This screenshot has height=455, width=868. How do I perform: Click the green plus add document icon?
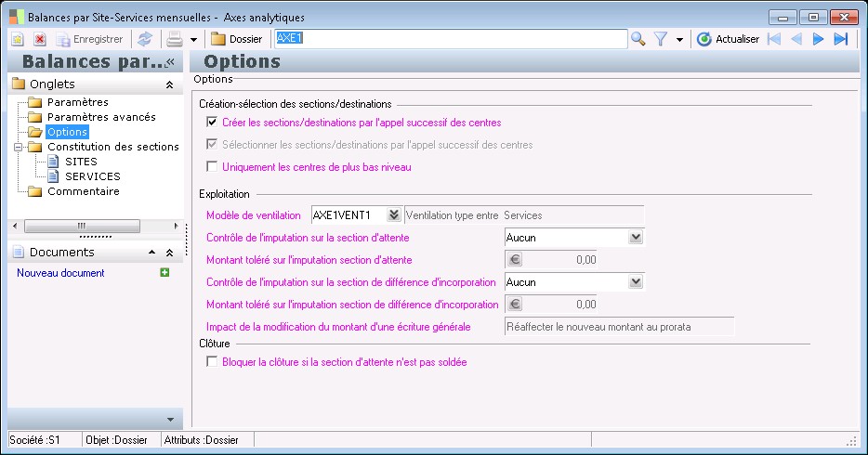tap(164, 273)
